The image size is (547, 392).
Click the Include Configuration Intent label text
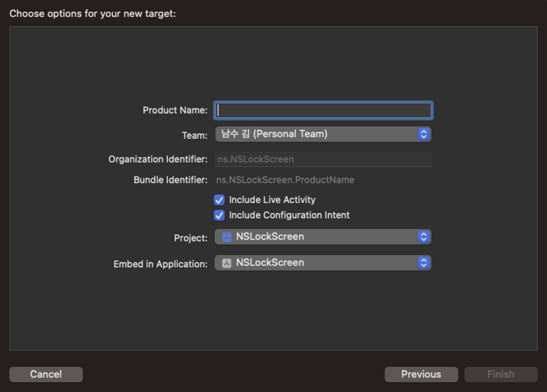(x=289, y=215)
